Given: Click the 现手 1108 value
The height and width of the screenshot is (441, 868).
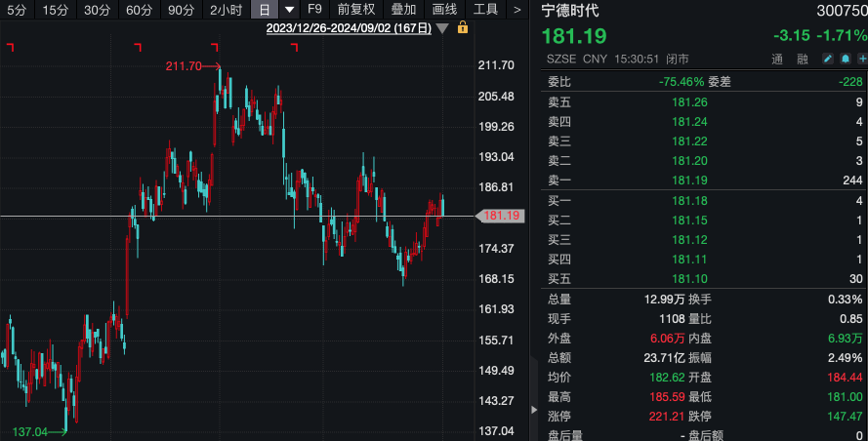Looking at the screenshot, I should coord(672,319).
